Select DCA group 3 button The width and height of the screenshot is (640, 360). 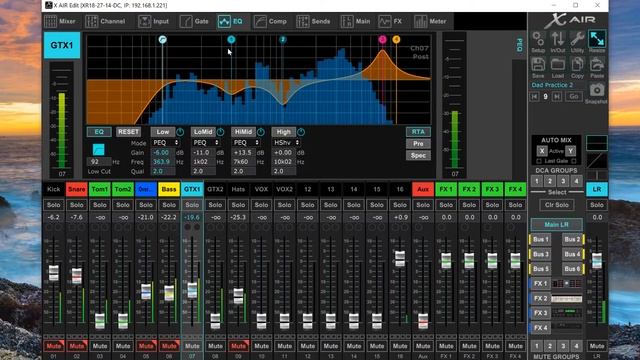coord(563,181)
